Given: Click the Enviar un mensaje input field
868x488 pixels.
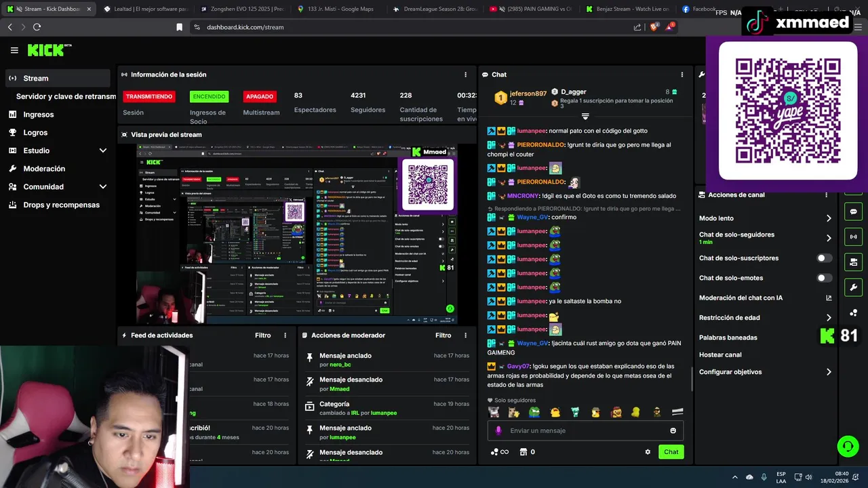Looking at the screenshot, I should tap(585, 430).
